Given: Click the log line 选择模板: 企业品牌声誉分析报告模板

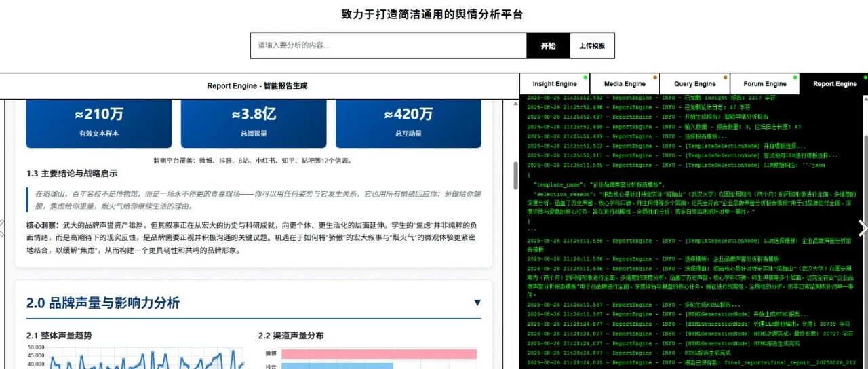Looking at the screenshot, I should (653, 259).
